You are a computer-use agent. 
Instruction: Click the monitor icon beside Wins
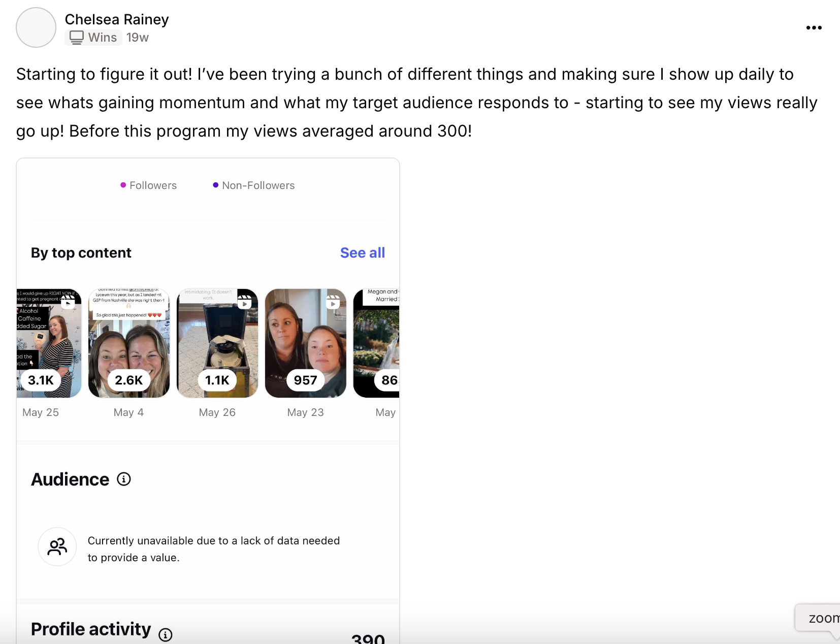77,38
